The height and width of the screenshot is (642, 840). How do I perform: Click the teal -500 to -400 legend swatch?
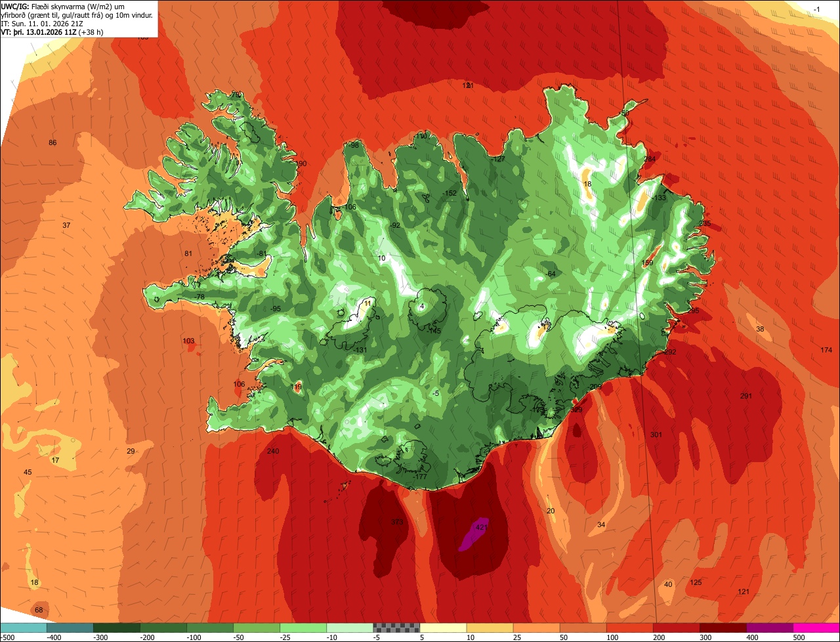click(23, 628)
